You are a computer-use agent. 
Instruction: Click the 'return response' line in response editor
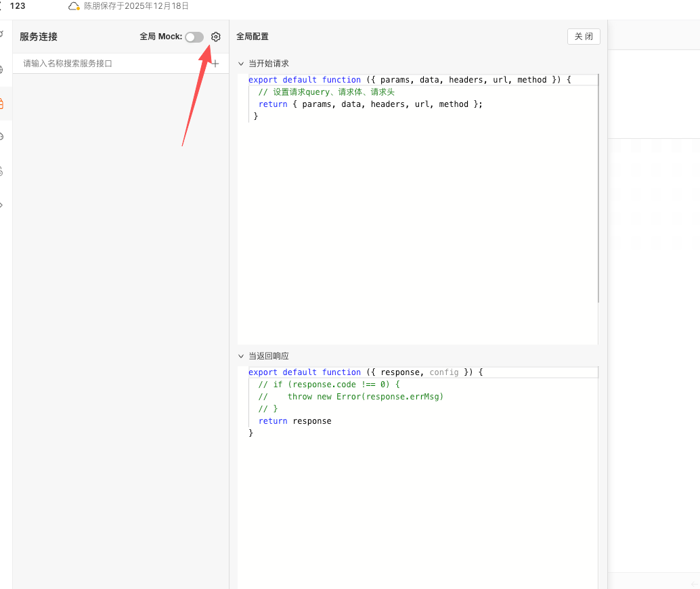tap(295, 421)
